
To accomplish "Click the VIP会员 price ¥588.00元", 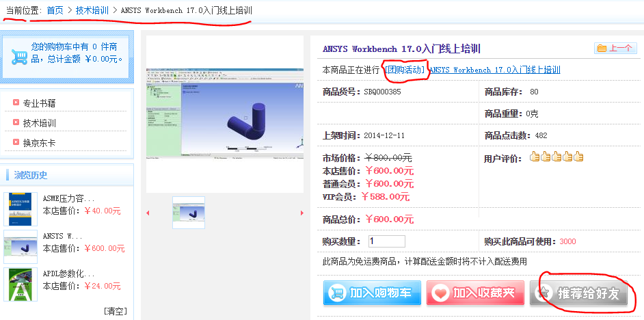I will pos(386,197).
